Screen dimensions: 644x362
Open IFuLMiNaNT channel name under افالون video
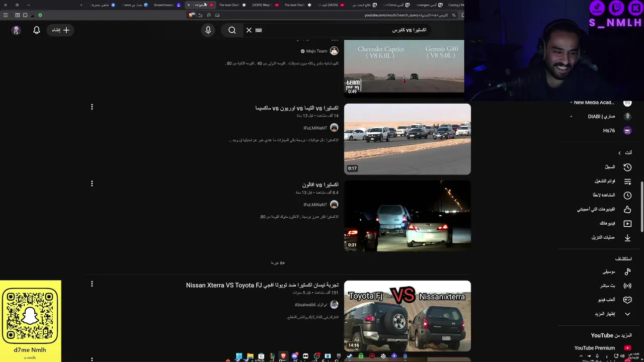(x=315, y=205)
